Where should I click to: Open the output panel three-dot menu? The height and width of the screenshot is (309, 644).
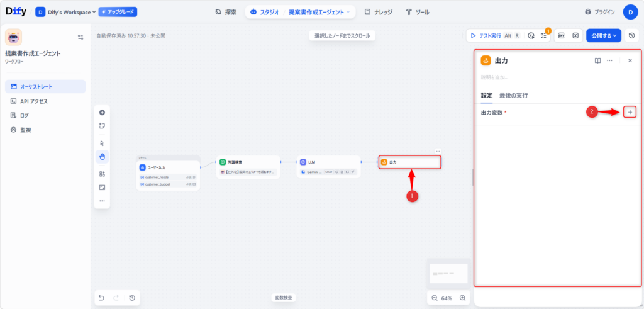609,60
